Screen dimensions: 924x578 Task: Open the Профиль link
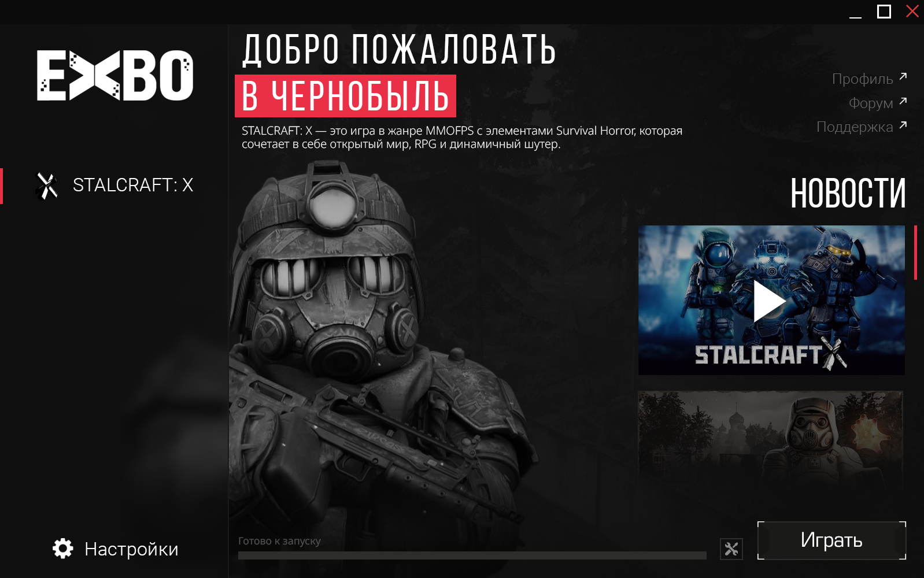pyautogui.click(x=862, y=79)
